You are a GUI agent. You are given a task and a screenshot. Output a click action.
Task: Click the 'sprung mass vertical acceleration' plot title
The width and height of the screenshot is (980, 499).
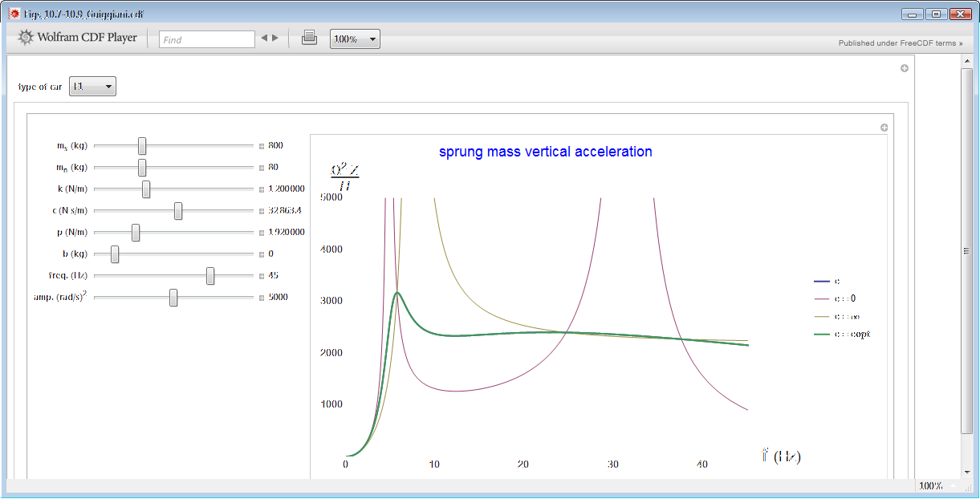tap(546, 151)
